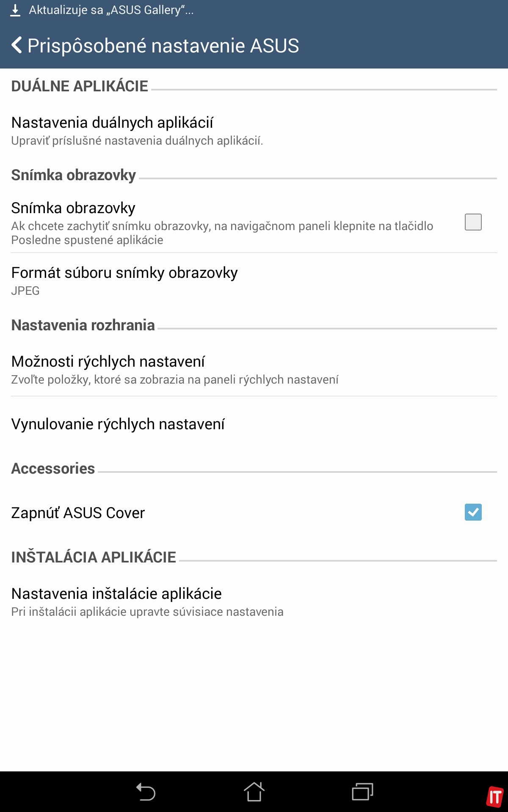The height and width of the screenshot is (812, 508).
Task: Tap the Upraviť príslušné nastavenia subtitle
Action: [x=137, y=141]
